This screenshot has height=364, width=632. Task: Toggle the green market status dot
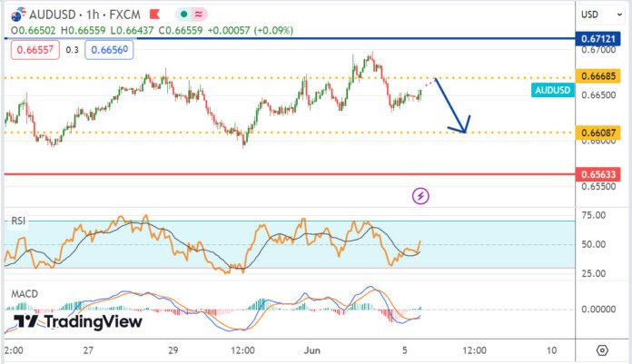tap(186, 15)
